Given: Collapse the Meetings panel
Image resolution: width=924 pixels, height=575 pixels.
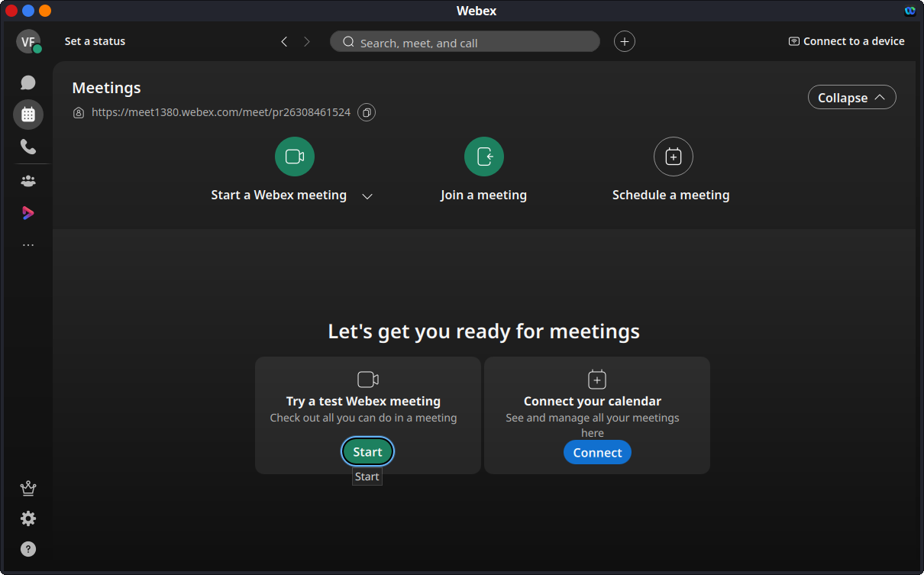Looking at the screenshot, I should pyautogui.click(x=852, y=98).
